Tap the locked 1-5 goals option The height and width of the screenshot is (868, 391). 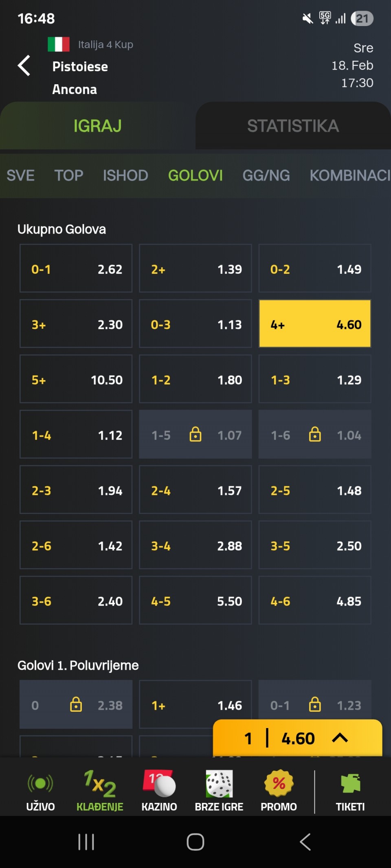[x=195, y=435]
